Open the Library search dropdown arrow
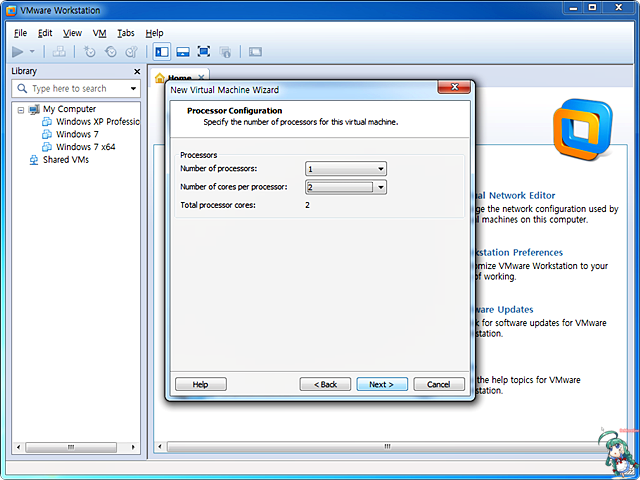 click(133, 89)
